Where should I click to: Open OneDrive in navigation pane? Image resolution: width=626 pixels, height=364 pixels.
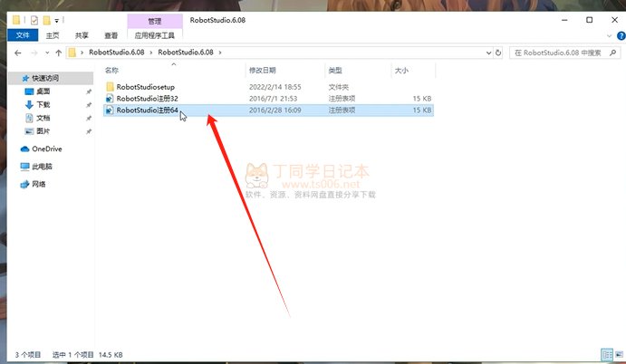47,148
